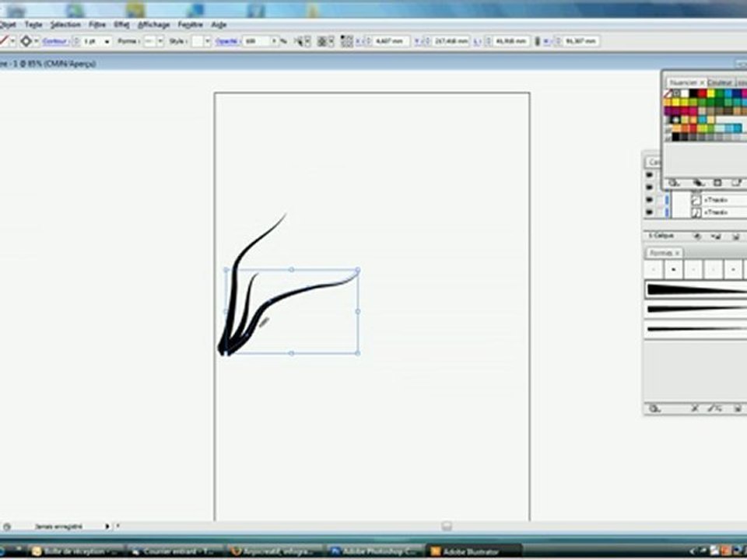Click the new sublayer icon in Calques

pos(716,236)
